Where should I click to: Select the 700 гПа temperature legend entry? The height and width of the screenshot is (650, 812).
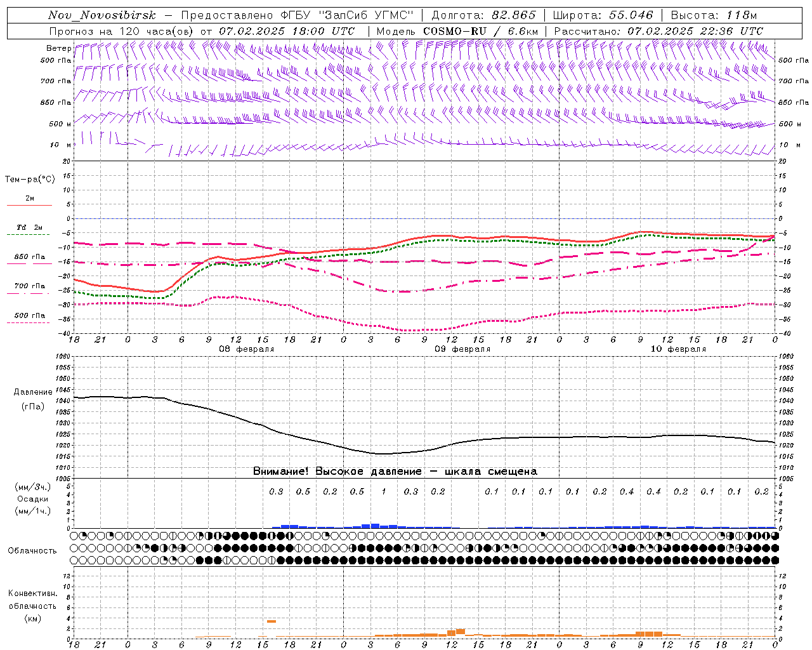tap(29, 286)
